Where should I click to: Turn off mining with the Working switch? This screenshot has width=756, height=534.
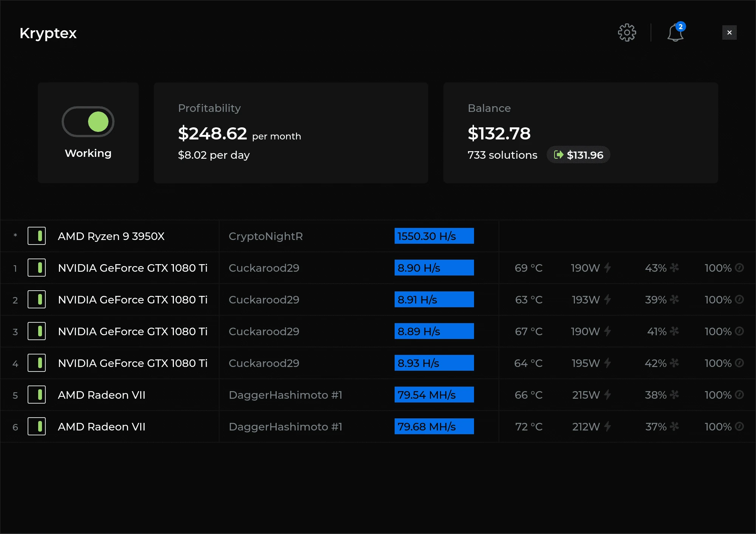(88, 122)
